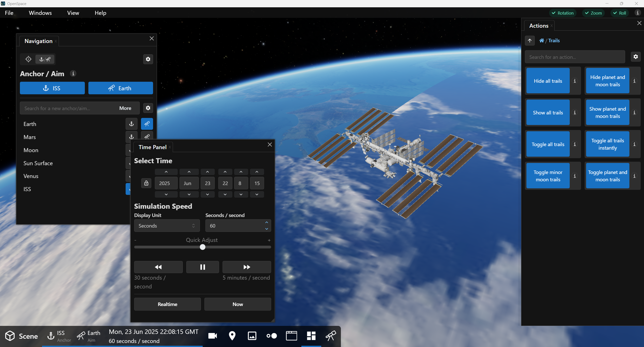Image resolution: width=644 pixels, height=347 pixels.
Task: Click the Now button
Action: (x=238, y=304)
